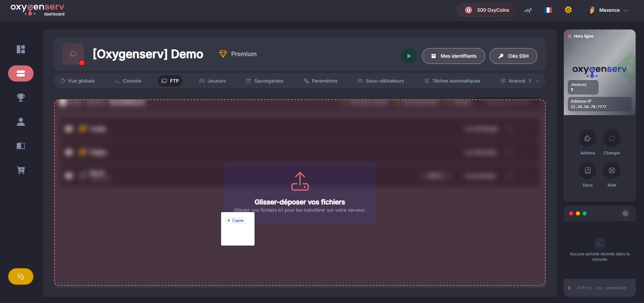Open the Docs icon in side panel
The height and width of the screenshot is (303, 644).
[x=587, y=170]
